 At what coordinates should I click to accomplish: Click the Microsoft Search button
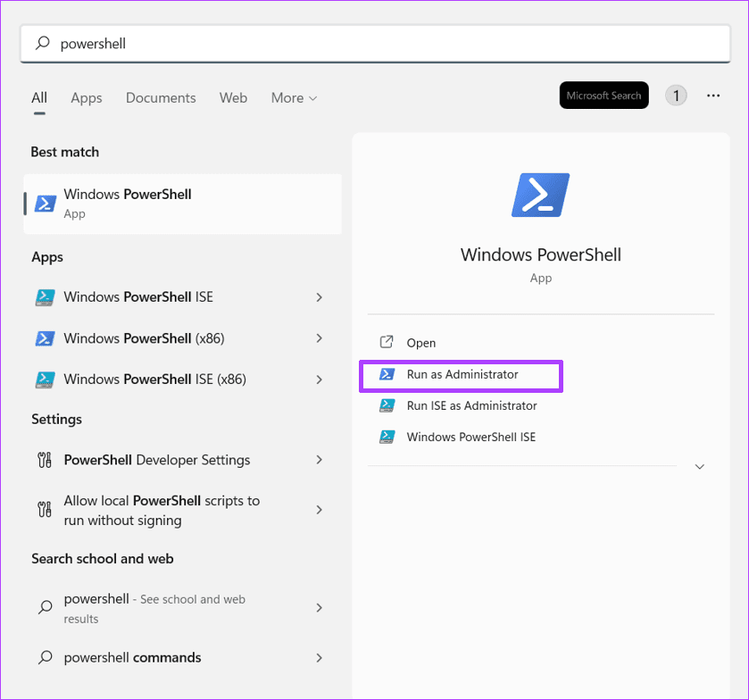(603, 95)
